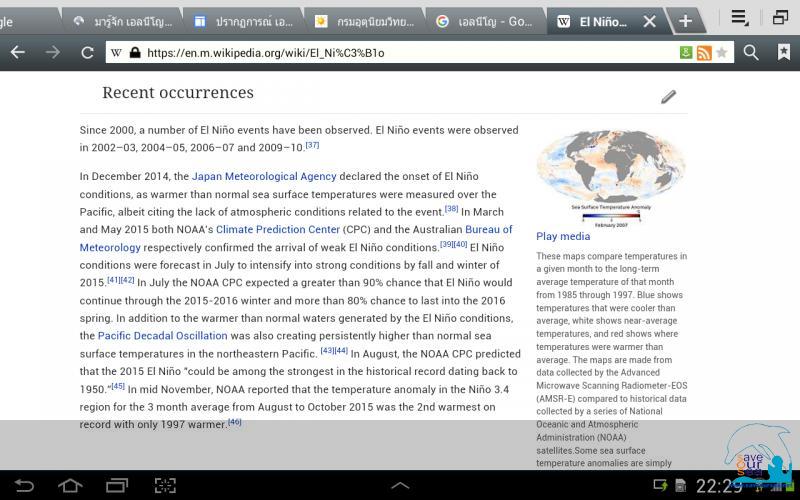Click the RSS feed icon in address bar
The image size is (800, 500).
[704, 53]
